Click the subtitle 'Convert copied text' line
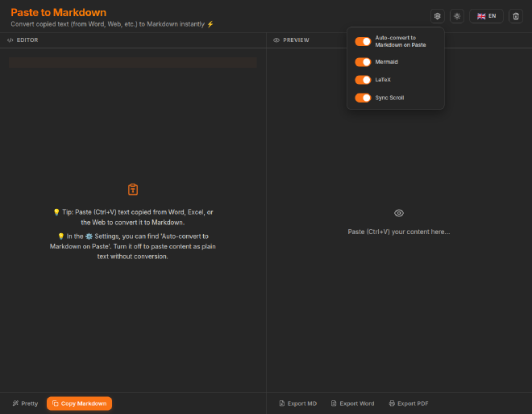The image size is (532, 414). tap(112, 24)
